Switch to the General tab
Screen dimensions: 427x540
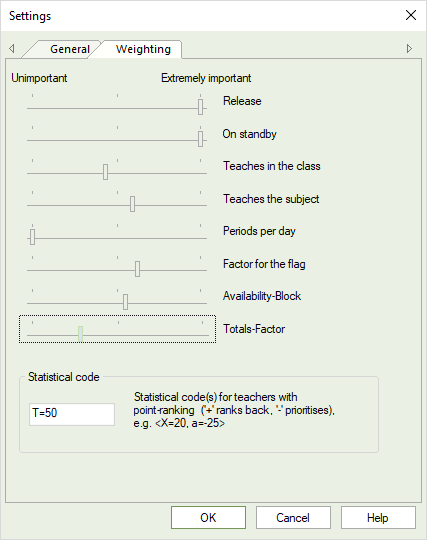[70, 49]
